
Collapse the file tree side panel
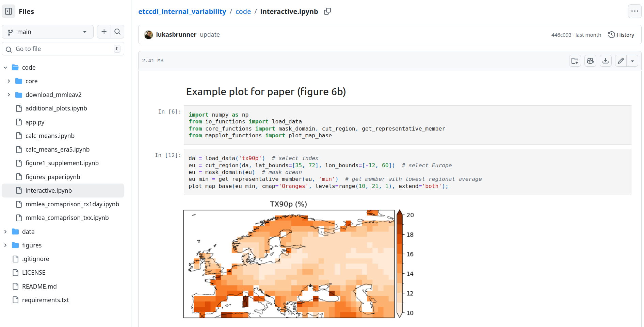pos(9,11)
